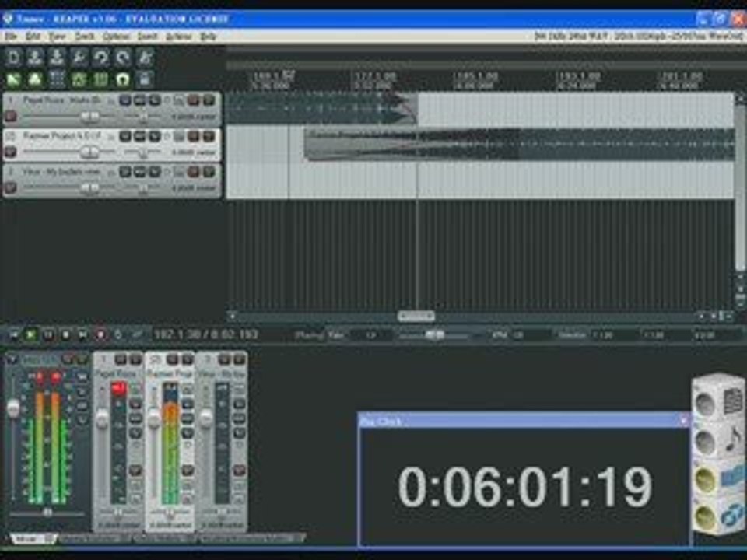The image size is (747, 560).
Task: Open the File menu
Action: [11, 37]
